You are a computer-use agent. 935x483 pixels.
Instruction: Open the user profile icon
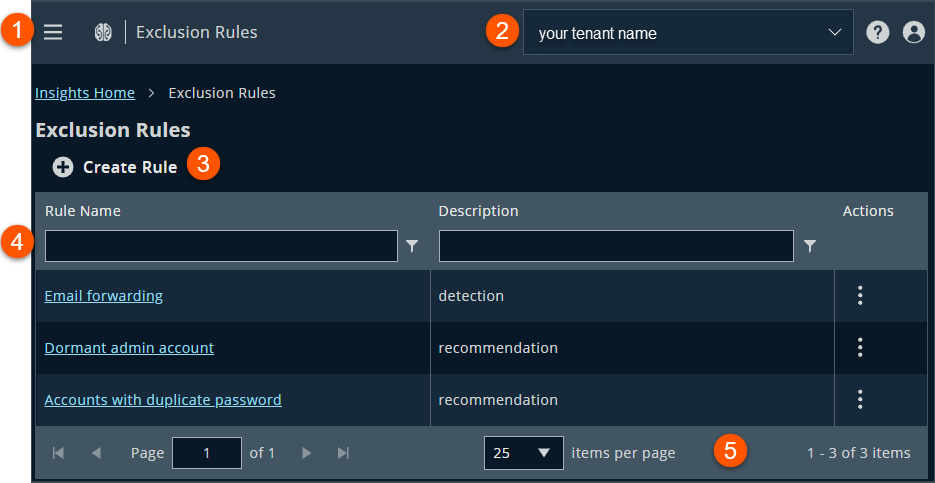(x=914, y=32)
